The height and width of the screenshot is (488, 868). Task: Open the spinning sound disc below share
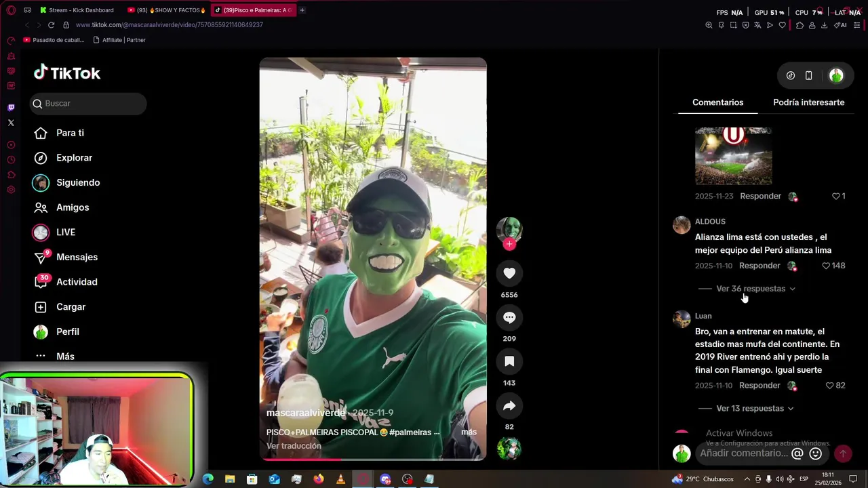coord(509,449)
